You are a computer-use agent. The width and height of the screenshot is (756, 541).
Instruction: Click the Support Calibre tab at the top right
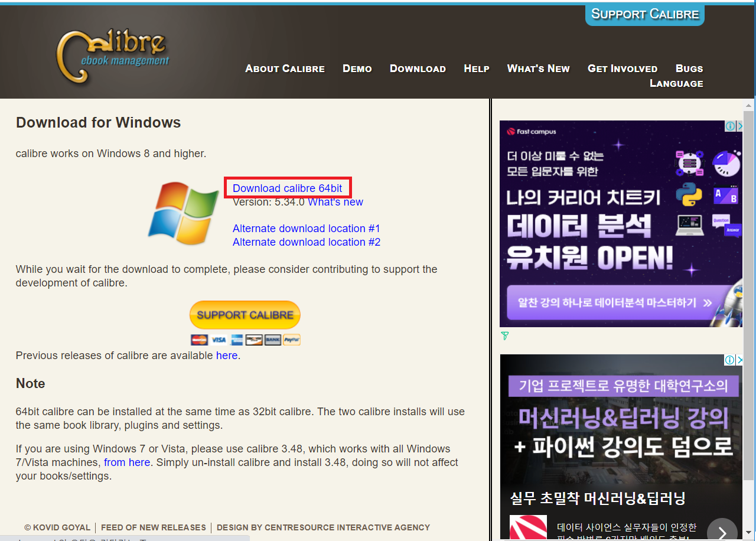click(x=645, y=14)
